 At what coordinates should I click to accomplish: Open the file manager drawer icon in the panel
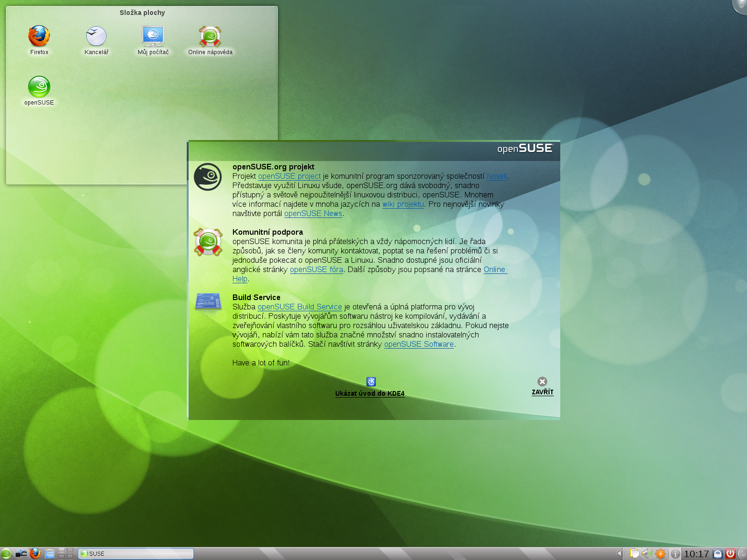tap(49, 554)
